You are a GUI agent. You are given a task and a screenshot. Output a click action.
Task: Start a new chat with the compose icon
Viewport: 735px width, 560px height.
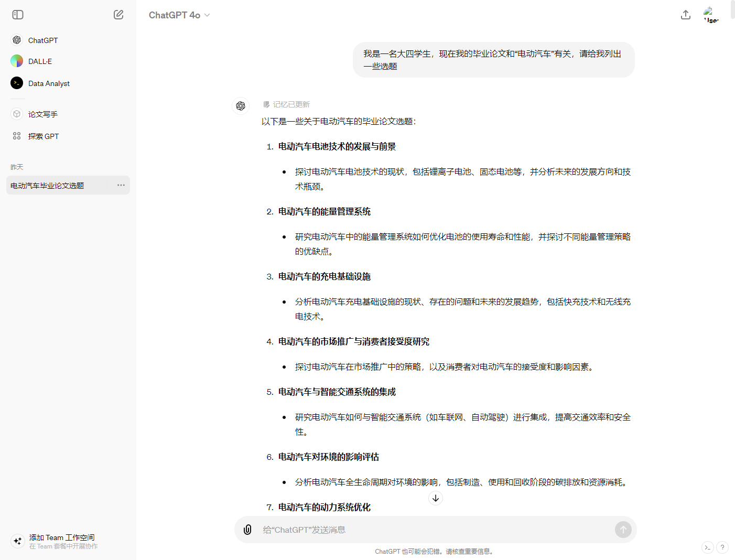(118, 15)
